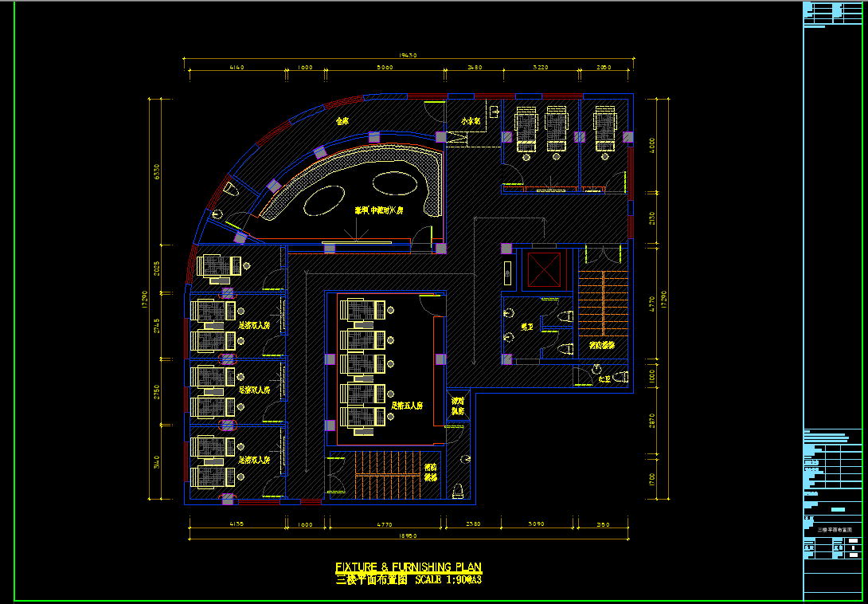868x604 pixels.
Task: Select the 2380 dimension text
Action: pos(473,524)
